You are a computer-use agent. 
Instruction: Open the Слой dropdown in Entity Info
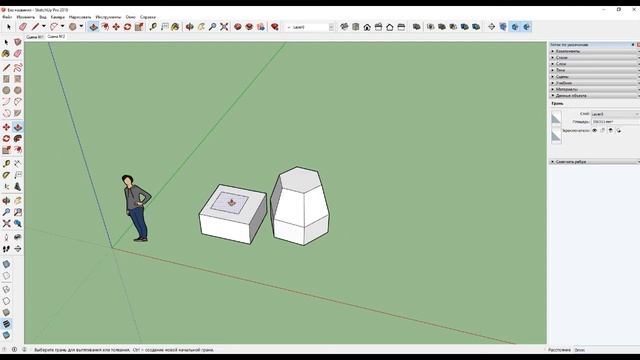(615, 114)
